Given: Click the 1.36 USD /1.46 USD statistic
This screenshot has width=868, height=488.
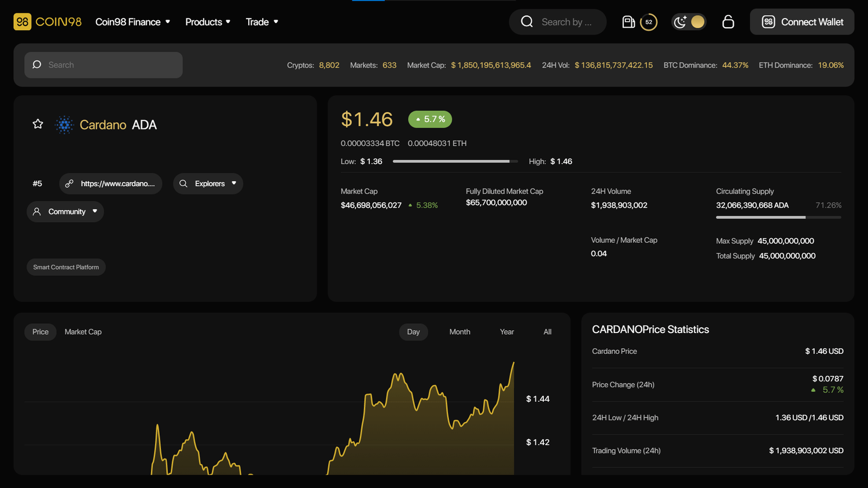Looking at the screenshot, I should coord(809,417).
